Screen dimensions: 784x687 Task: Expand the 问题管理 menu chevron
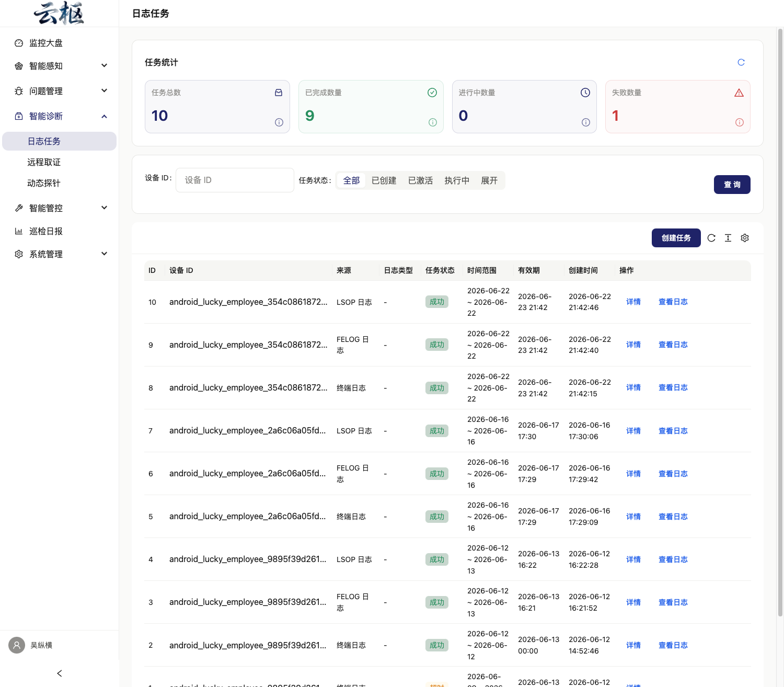(105, 90)
